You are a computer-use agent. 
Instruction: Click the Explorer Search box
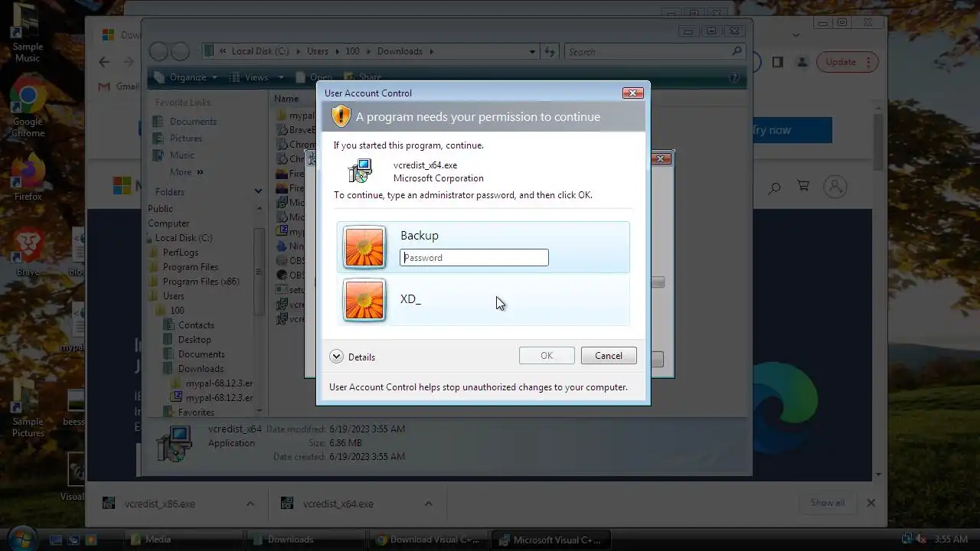(655, 52)
